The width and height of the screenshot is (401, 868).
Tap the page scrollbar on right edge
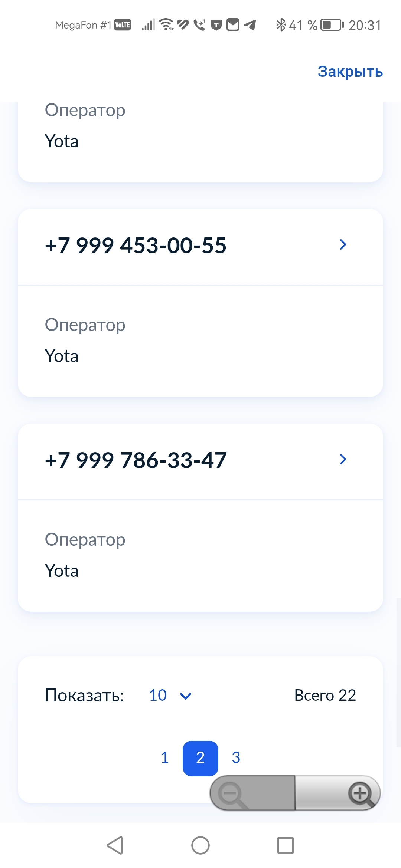coord(398,671)
